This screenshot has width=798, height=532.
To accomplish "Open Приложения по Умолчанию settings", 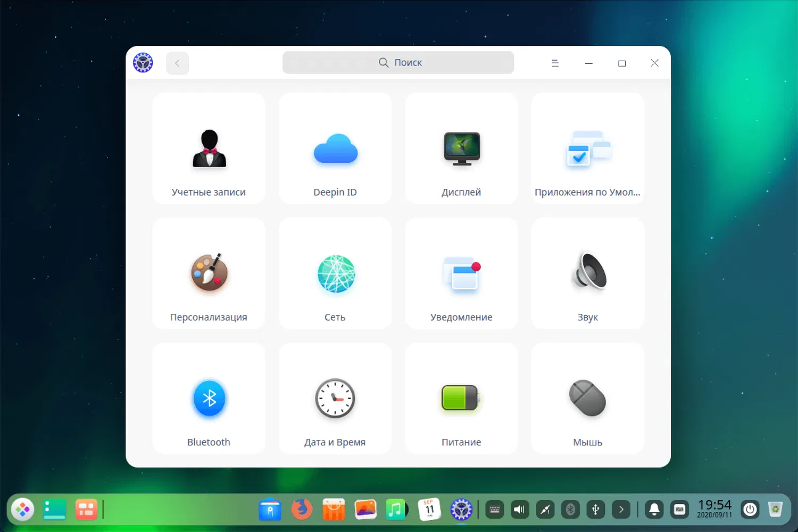I will (x=587, y=149).
